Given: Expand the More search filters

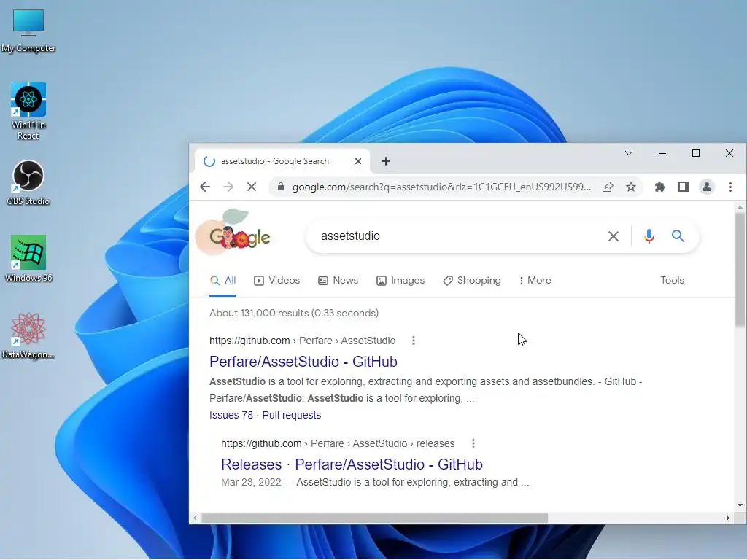Looking at the screenshot, I should (x=535, y=281).
